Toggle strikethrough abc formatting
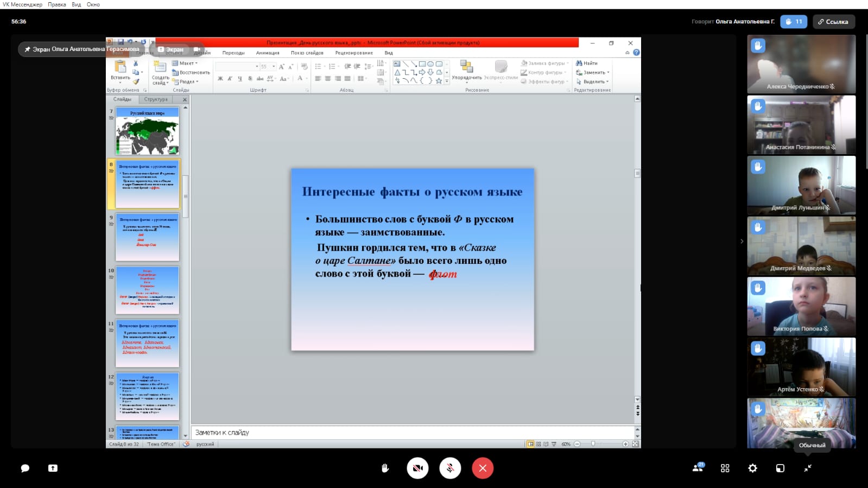The width and height of the screenshot is (868, 488). click(x=260, y=79)
